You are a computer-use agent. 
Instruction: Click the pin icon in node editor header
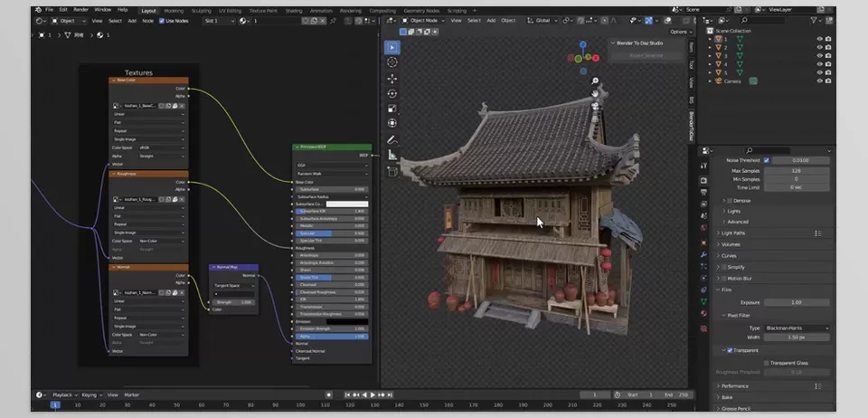point(333,21)
